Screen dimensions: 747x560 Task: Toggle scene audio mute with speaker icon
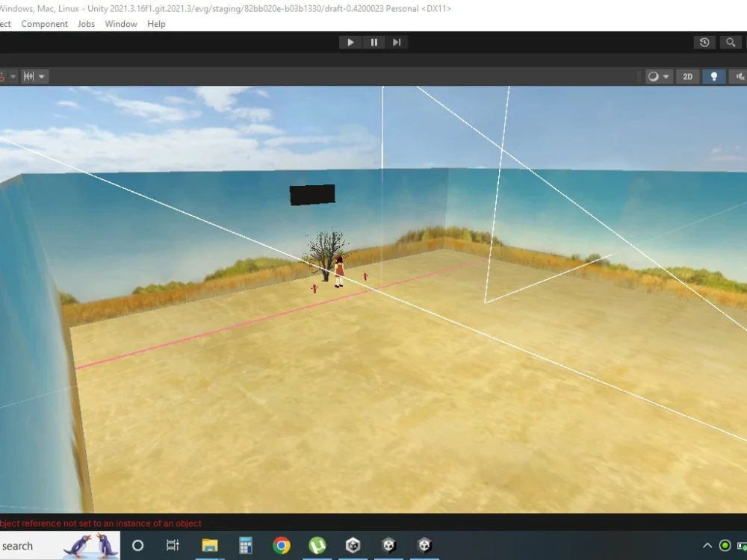point(740,76)
